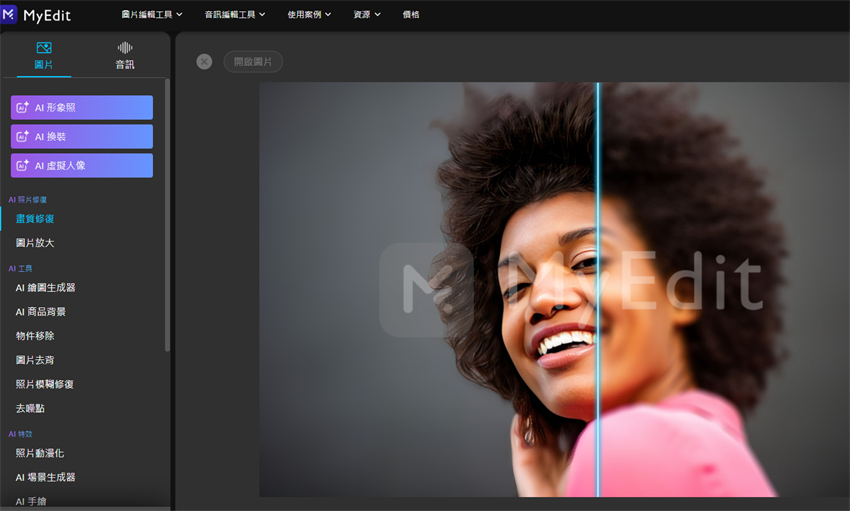Go to the 價格 pricing page

[411, 15]
